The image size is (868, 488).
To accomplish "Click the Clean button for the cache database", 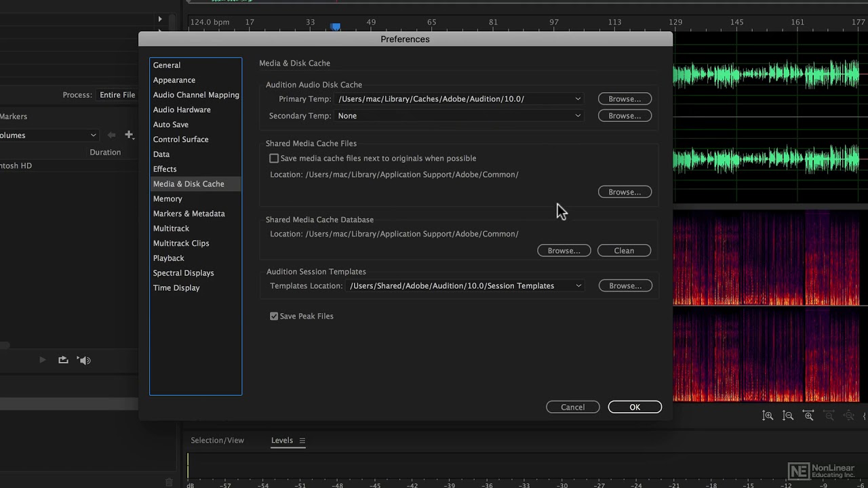I will coord(623,250).
